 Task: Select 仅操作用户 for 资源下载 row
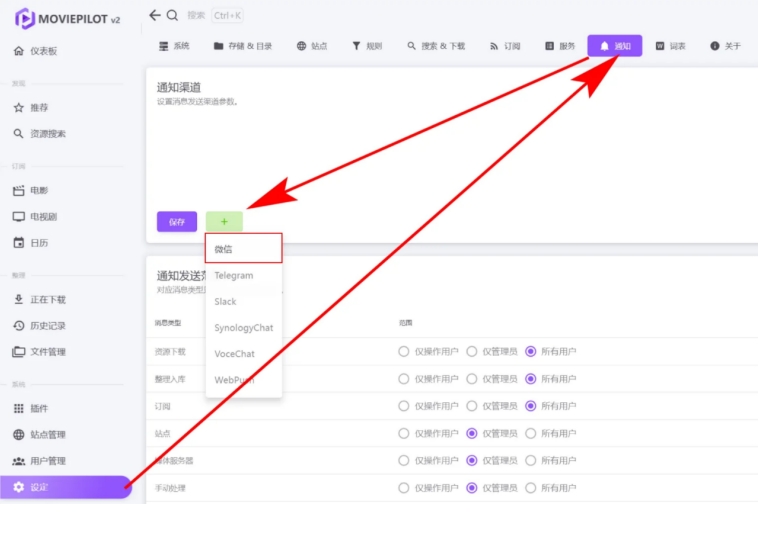point(403,351)
